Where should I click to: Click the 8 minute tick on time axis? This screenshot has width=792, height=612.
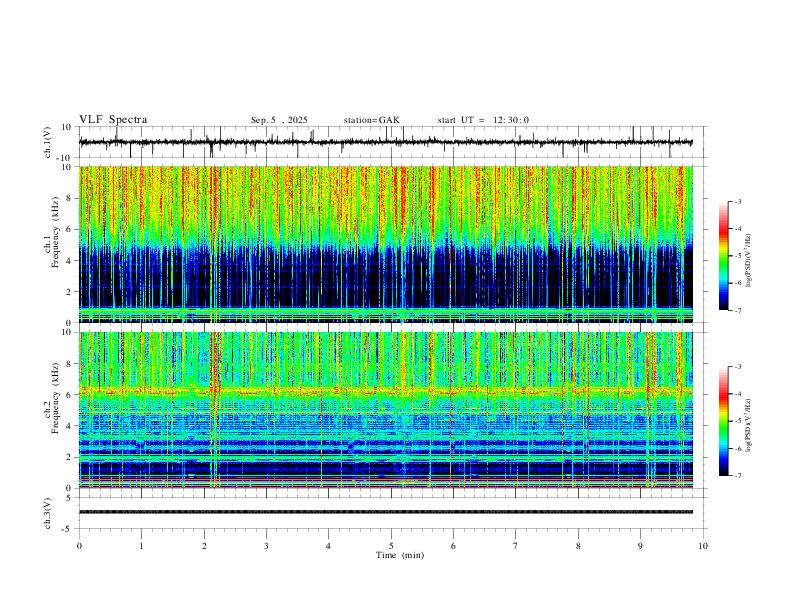coord(578,546)
